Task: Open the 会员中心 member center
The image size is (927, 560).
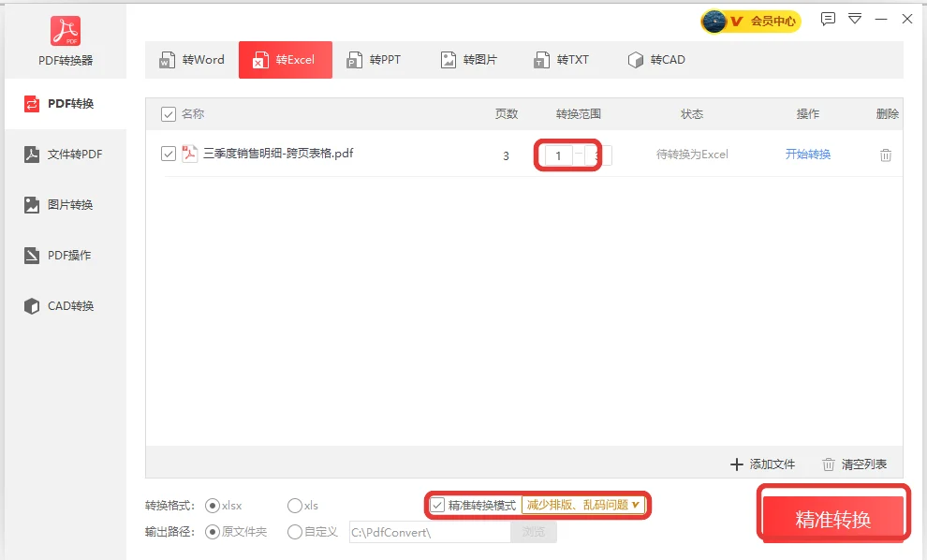Action: [x=751, y=22]
